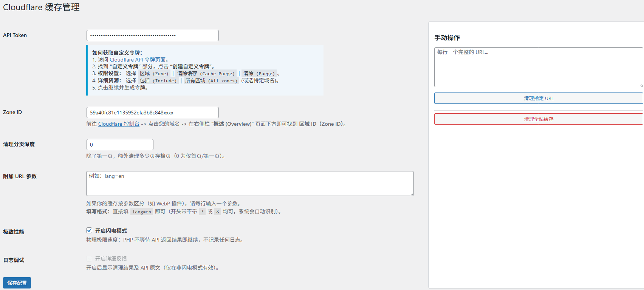Click the 清理分页深度 label

tap(19, 144)
